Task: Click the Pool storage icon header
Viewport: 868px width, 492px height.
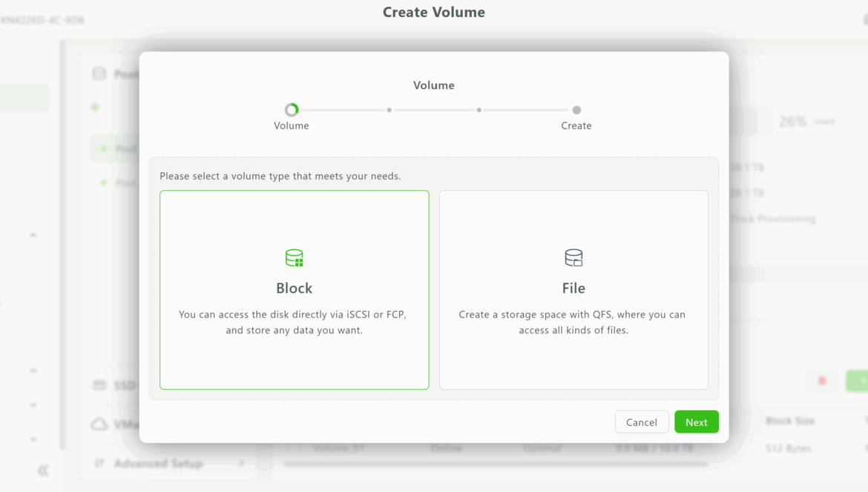Action: coord(99,73)
